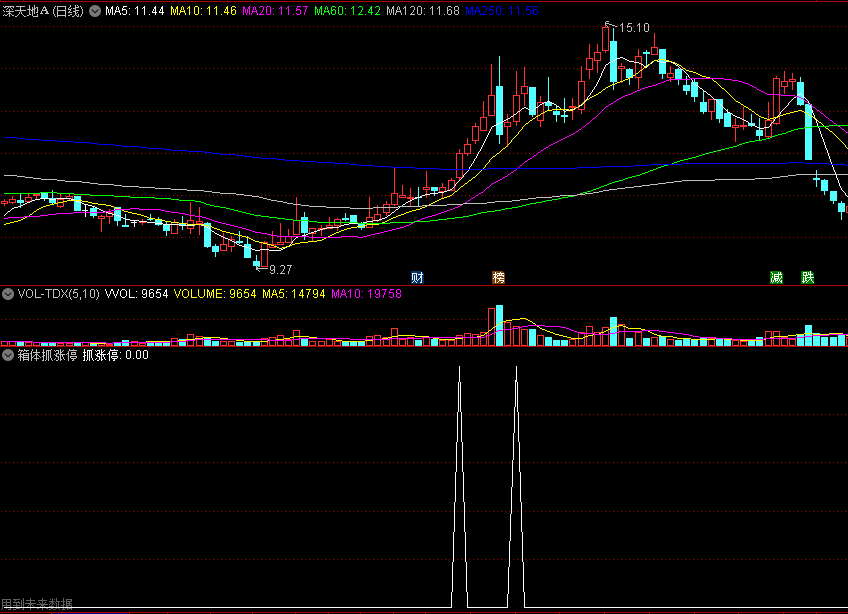
Task: Click the 抓涨停: 0.00 value label
Action: pyautogui.click(x=115, y=355)
